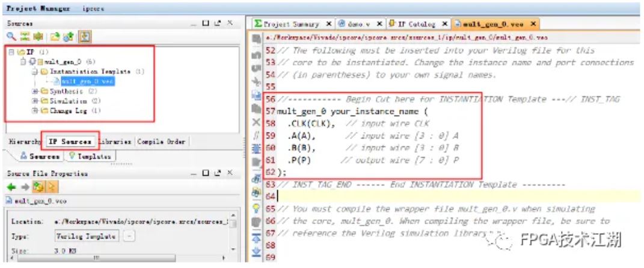Image resolution: width=644 pixels, height=268 pixels.
Task: Select the Synthesis folder row
Action: coord(70,92)
